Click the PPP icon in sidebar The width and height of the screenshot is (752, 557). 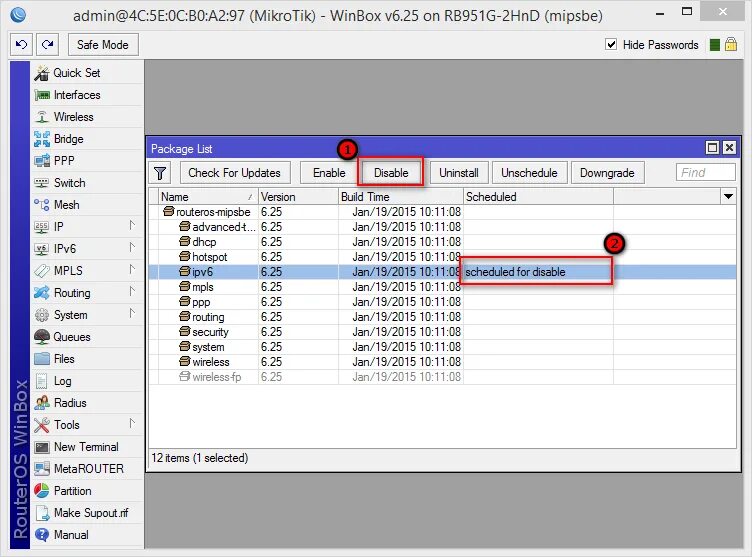click(x=42, y=161)
